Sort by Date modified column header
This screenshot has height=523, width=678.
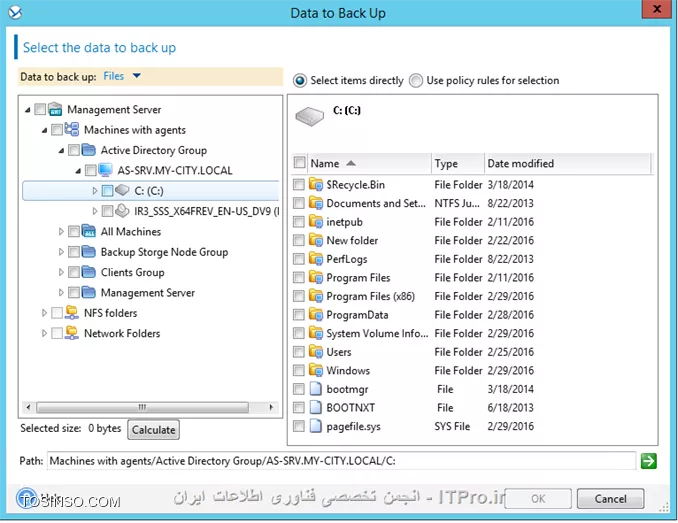pyautogui.click(x=568, y=163)
